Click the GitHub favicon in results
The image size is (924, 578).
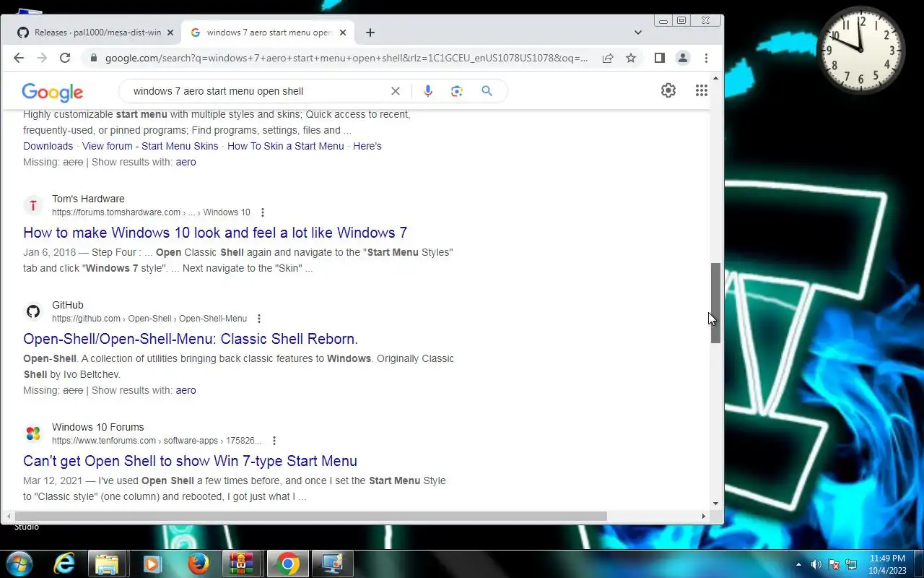(x=33, y=311)
